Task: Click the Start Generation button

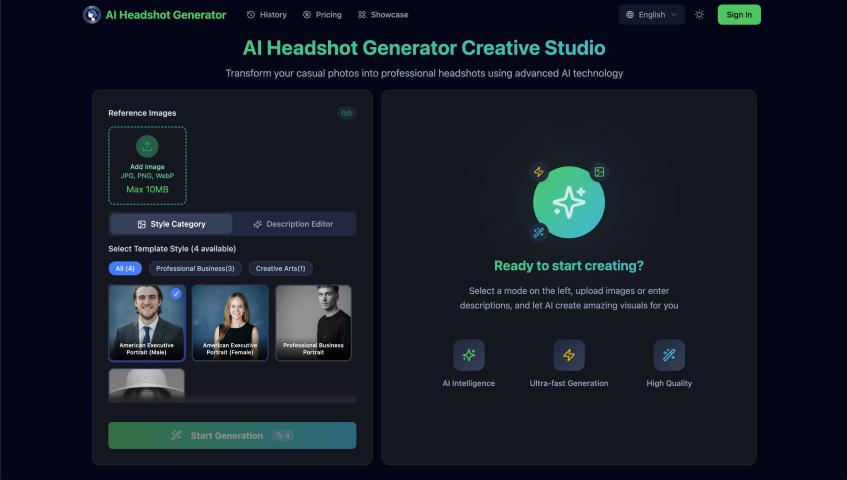Action: pyautogui.click(x=232, y=436)
